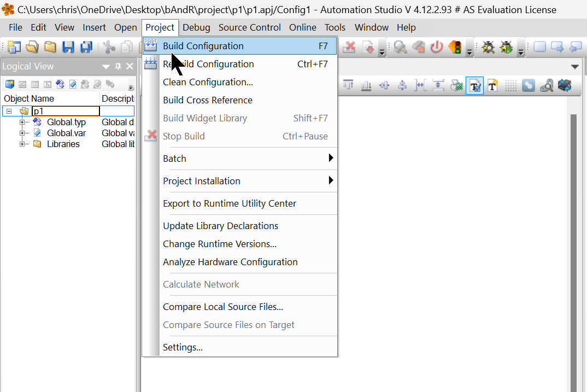Click the Transfer to target download icon
587x392 pixels.
(x=368, y=47)
